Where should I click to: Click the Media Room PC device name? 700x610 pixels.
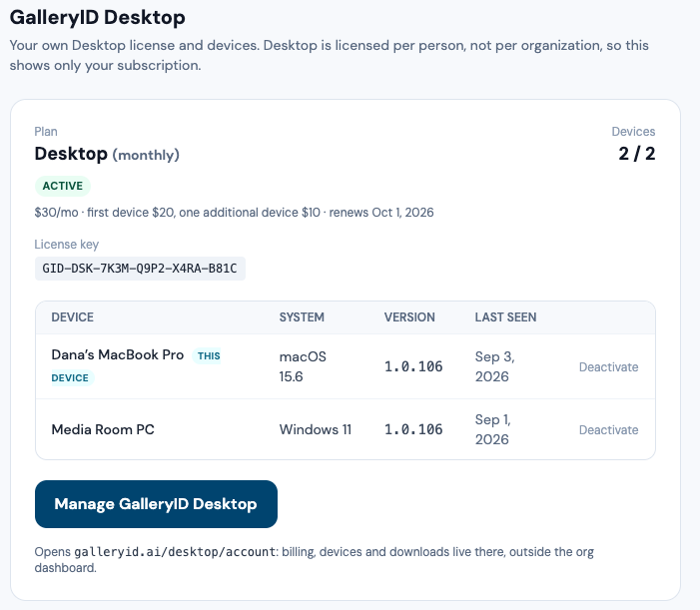103,429
